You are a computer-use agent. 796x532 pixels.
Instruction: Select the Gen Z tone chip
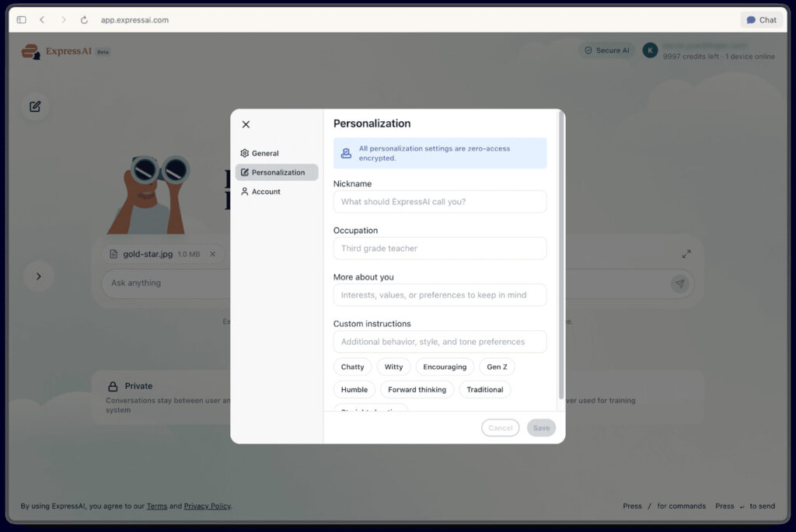pos(497,367)
